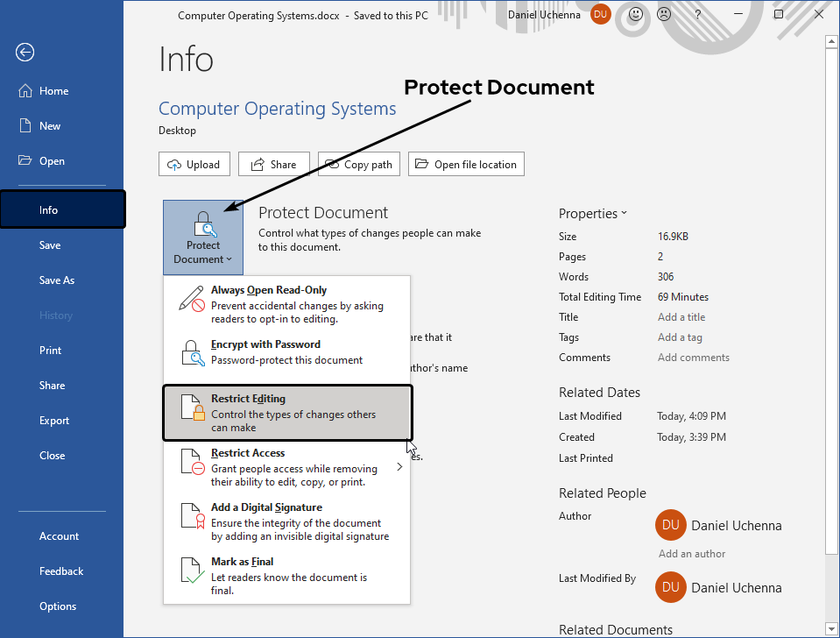Click the Add a tag link
Image resolution: width=840 pixels, height=638 pixels.
tap(680, 337)
